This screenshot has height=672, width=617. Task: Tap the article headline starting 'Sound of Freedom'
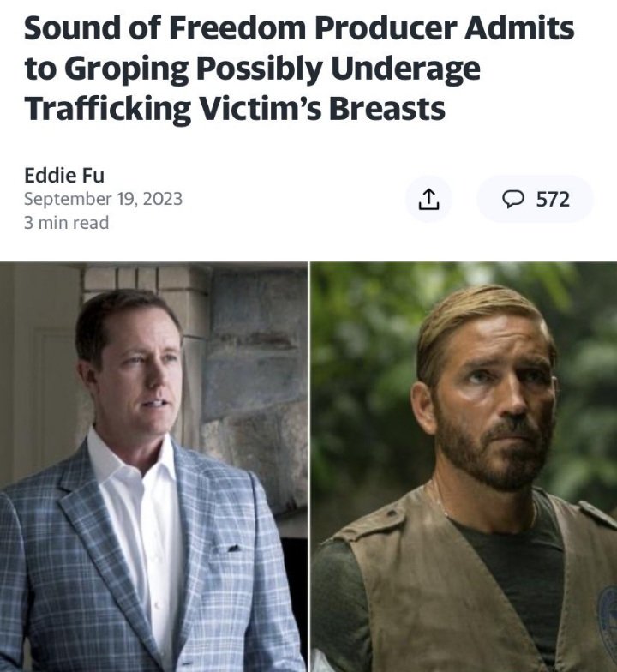tap(299, 68)
